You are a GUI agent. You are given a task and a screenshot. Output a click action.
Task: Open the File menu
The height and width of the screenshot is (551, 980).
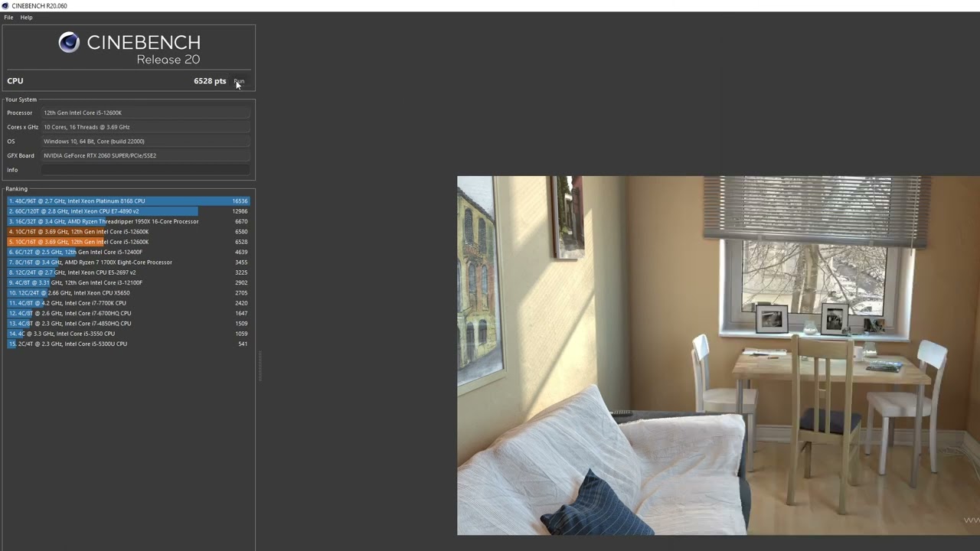(8, 17)
